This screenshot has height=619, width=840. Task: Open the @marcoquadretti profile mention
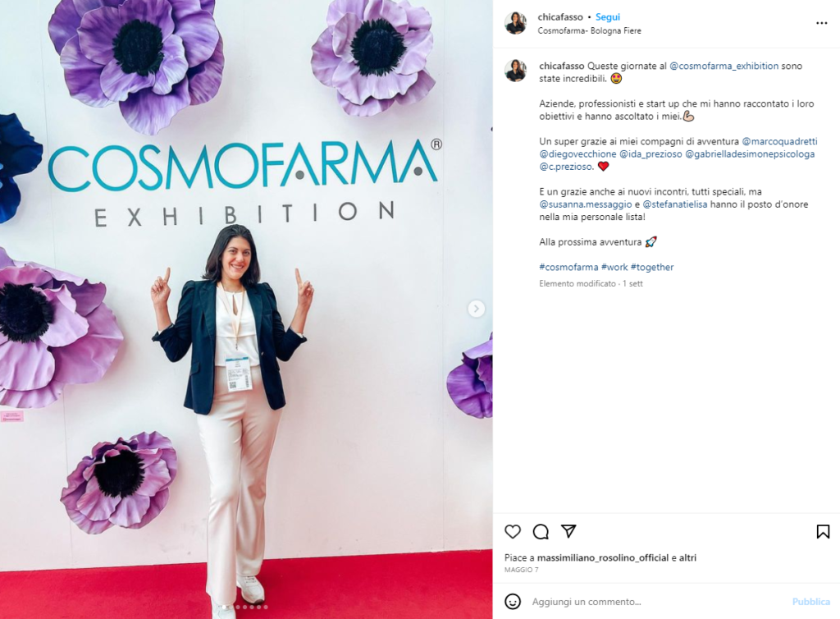pyautogui.click(x=779, y=141)
